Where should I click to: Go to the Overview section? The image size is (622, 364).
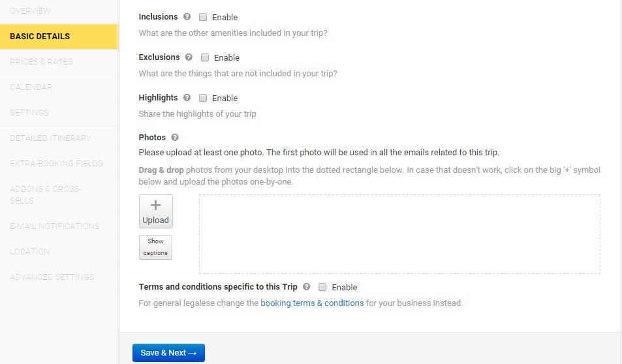click(x=31, y=11)
